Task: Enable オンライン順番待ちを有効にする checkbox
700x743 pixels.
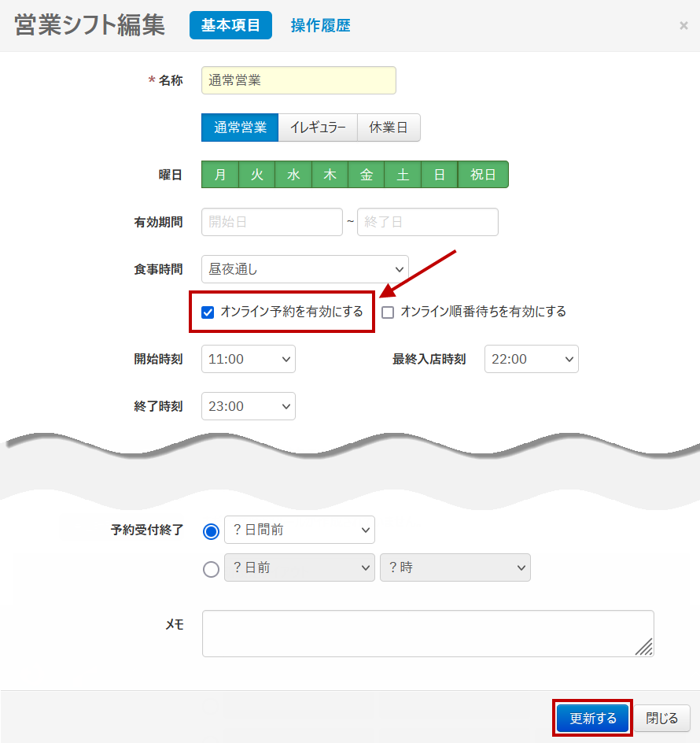Action: [x=388, y=312]
